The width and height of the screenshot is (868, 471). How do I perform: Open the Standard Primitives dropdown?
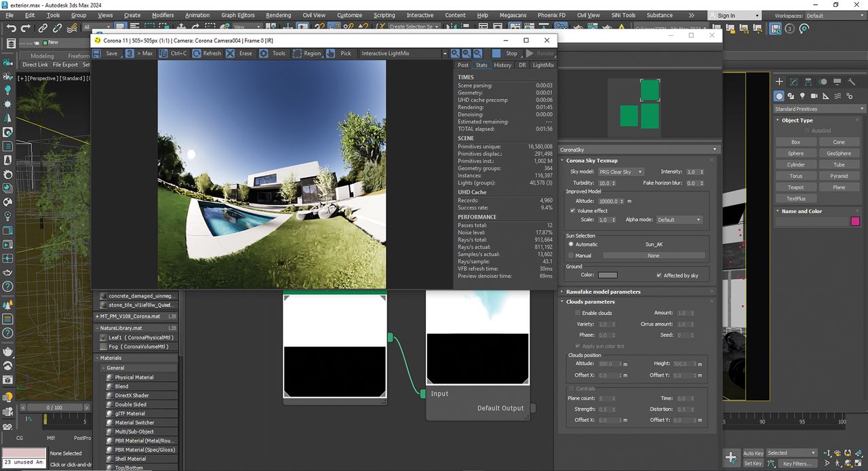point(820,109)
